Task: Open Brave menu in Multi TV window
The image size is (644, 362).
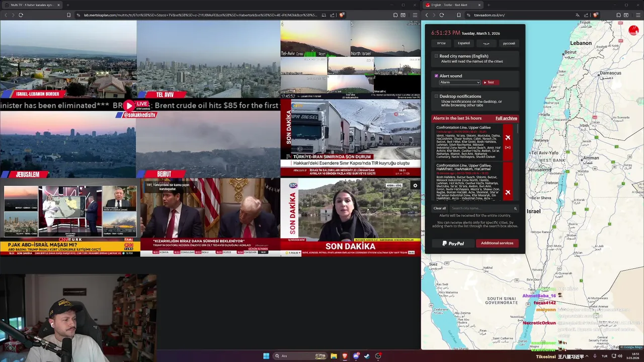Action: [415, 15]
